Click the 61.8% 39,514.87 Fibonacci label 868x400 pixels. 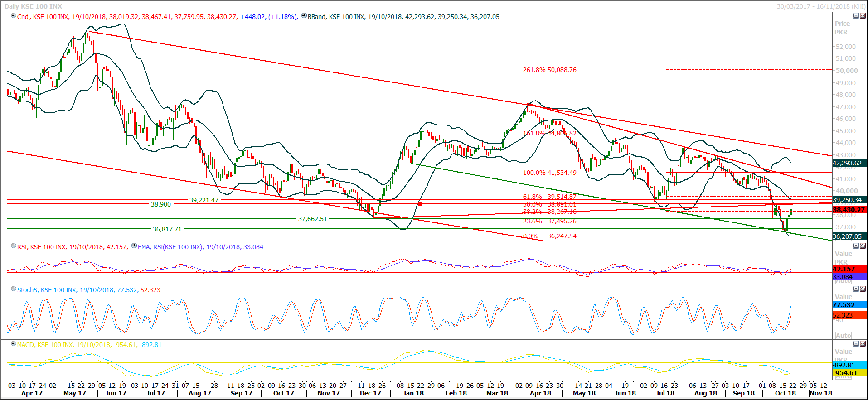549,197
